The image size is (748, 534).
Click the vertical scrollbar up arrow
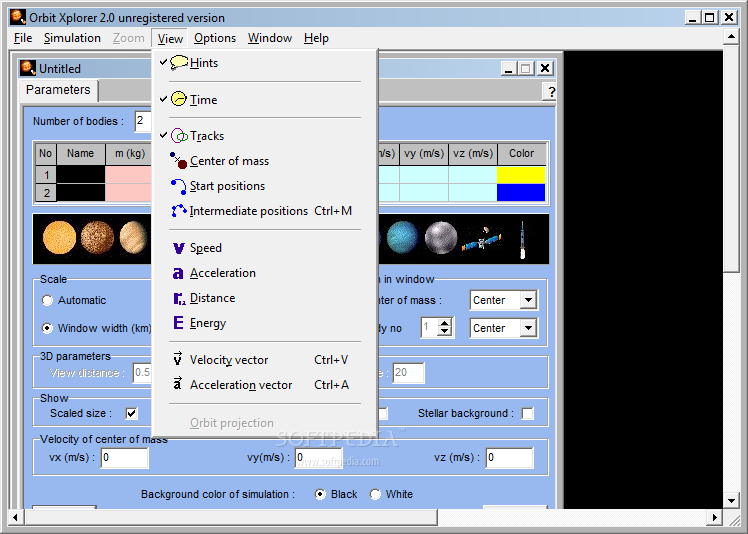click(731, 36)
